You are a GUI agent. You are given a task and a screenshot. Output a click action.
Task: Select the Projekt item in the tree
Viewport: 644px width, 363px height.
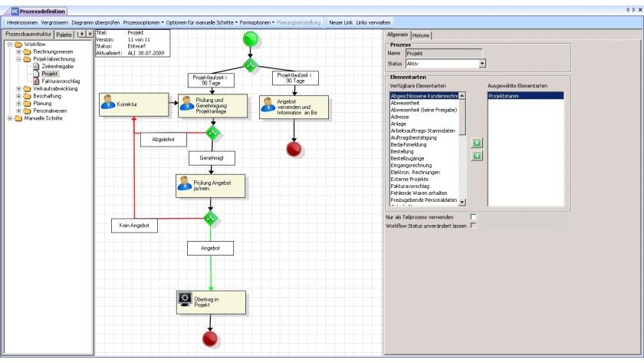50,74
